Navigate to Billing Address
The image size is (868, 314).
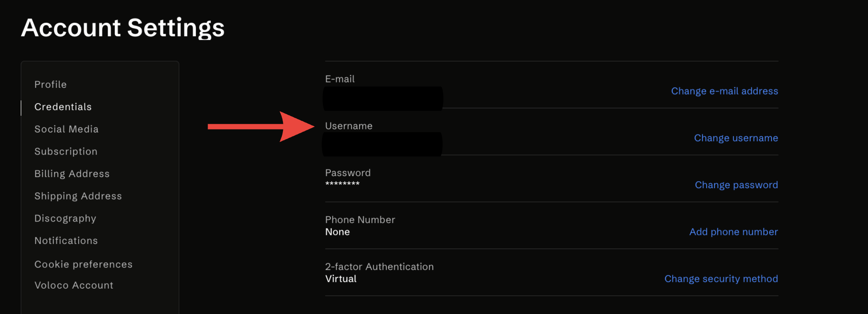click(x=72, y=174)
